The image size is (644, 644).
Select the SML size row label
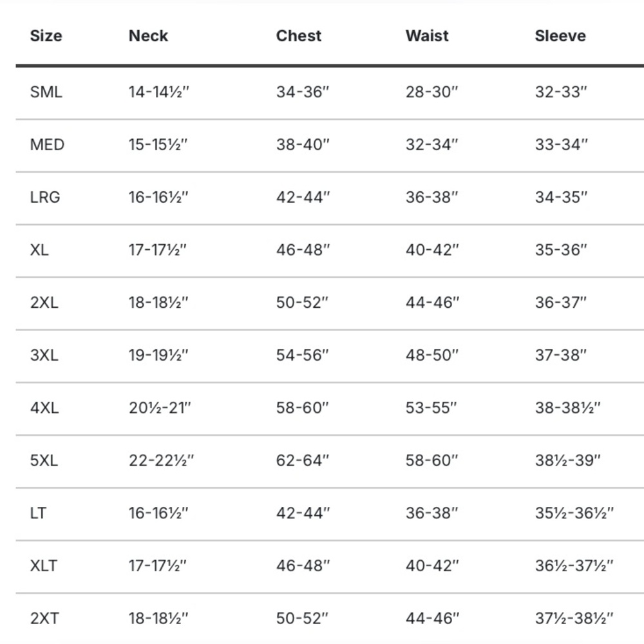[x=46, y=92]
